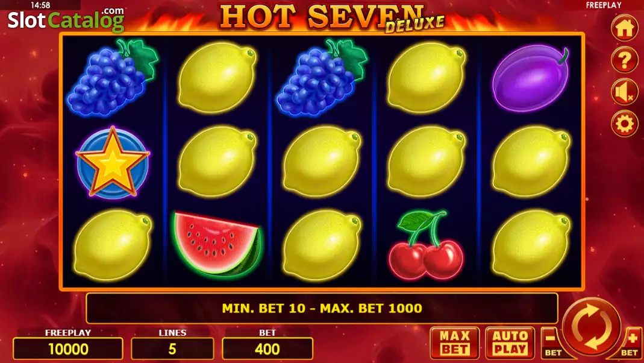Click the watermelon slice symbol
This screenshot has height=363, width=644.
click(x=217, y=244)
